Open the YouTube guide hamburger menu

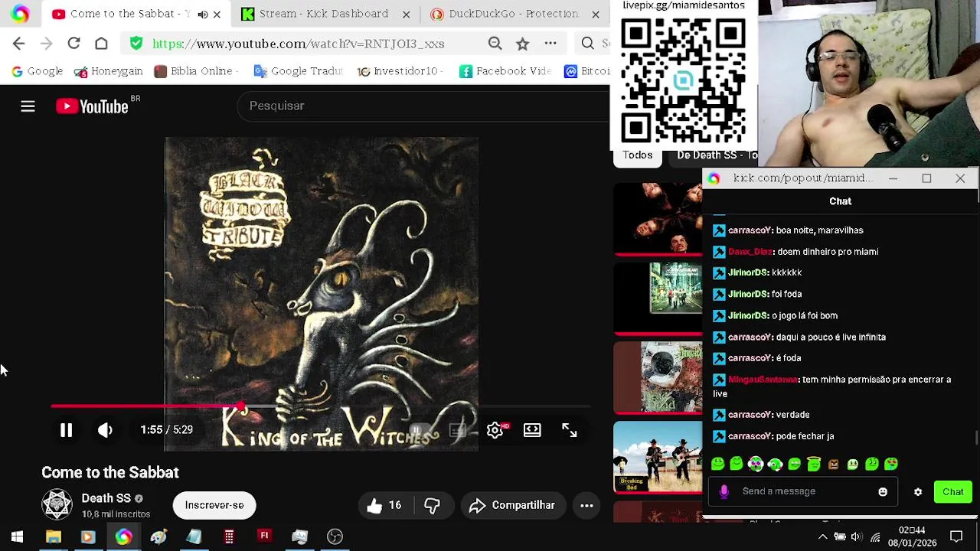click(x=28, y=106)
